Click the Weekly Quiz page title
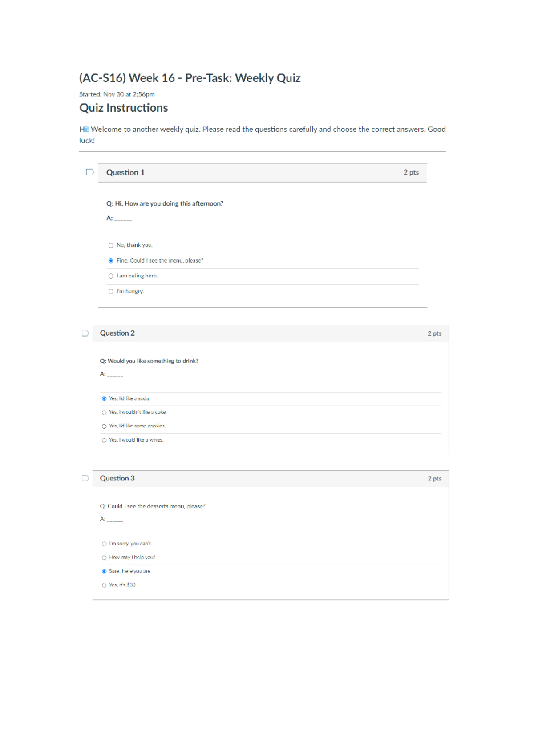Viewport: 534px width, 756px height. tap(190, 78)
